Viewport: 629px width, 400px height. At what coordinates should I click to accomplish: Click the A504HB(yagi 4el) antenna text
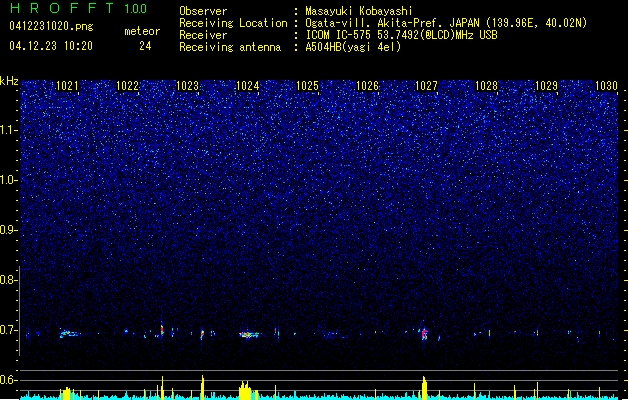(353, 47)
